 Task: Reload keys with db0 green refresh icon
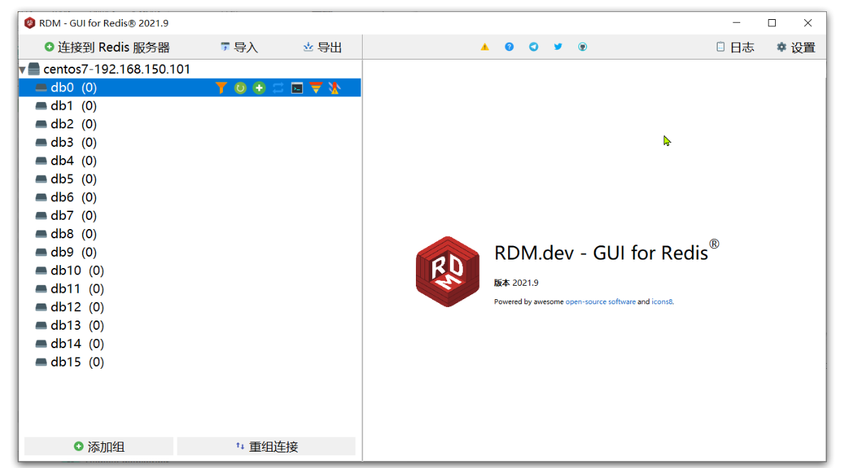pyautogui.click(x=241, y=87)
